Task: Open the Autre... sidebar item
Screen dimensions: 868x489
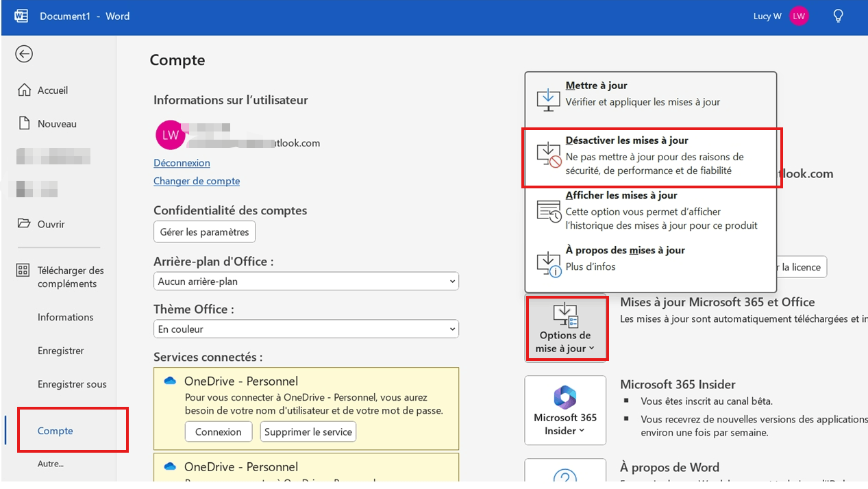Action: (x=50, y=464)
